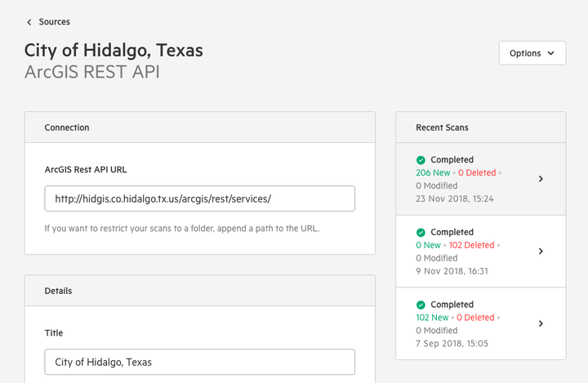
Task: Click green check icon of 7 Sep scan
Action: pos(421,305)
